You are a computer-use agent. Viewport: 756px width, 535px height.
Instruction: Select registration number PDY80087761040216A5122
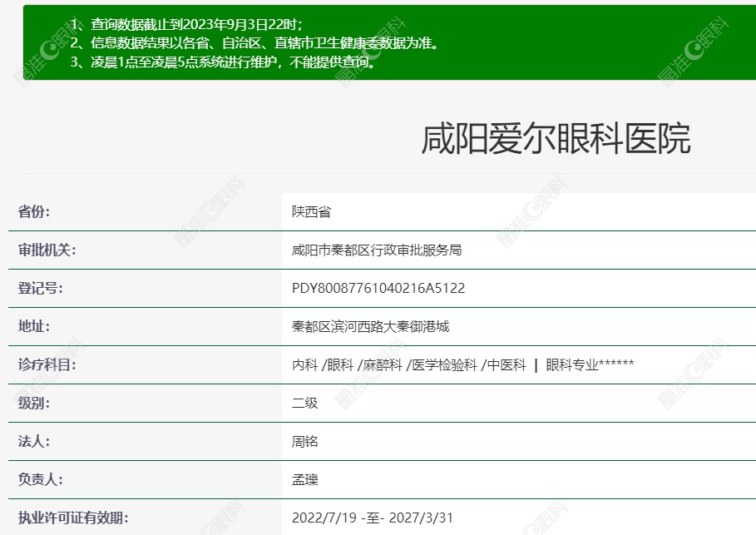click(378, 288)
